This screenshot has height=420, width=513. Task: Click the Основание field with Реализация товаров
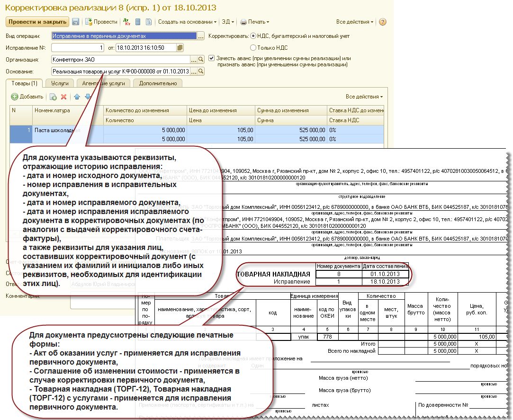121,71
